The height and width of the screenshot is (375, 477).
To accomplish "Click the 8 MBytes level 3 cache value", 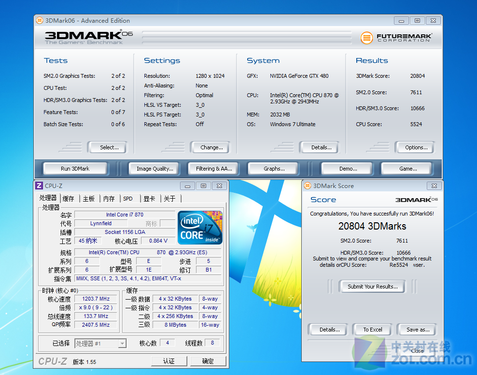I will (x=175, y=325).
